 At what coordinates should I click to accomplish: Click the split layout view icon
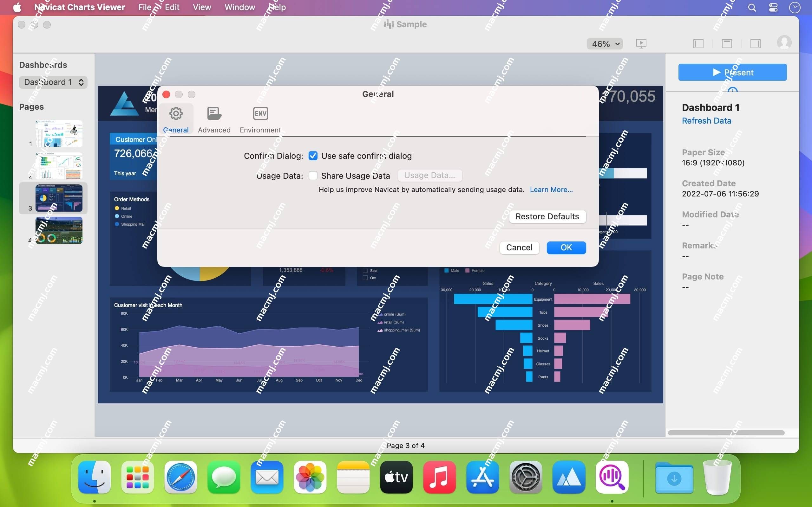[x=727, y=43]
